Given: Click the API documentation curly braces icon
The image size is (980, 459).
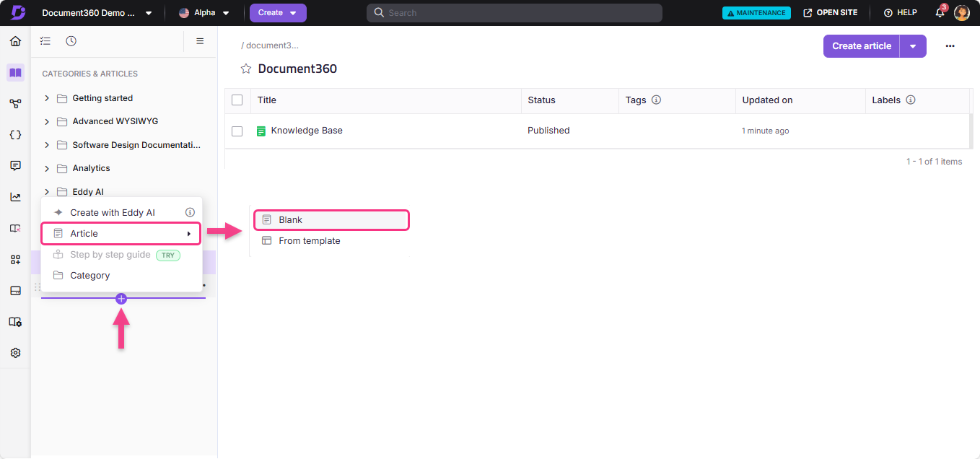Looking at the screenshot, I should click(x=15, y=134).
